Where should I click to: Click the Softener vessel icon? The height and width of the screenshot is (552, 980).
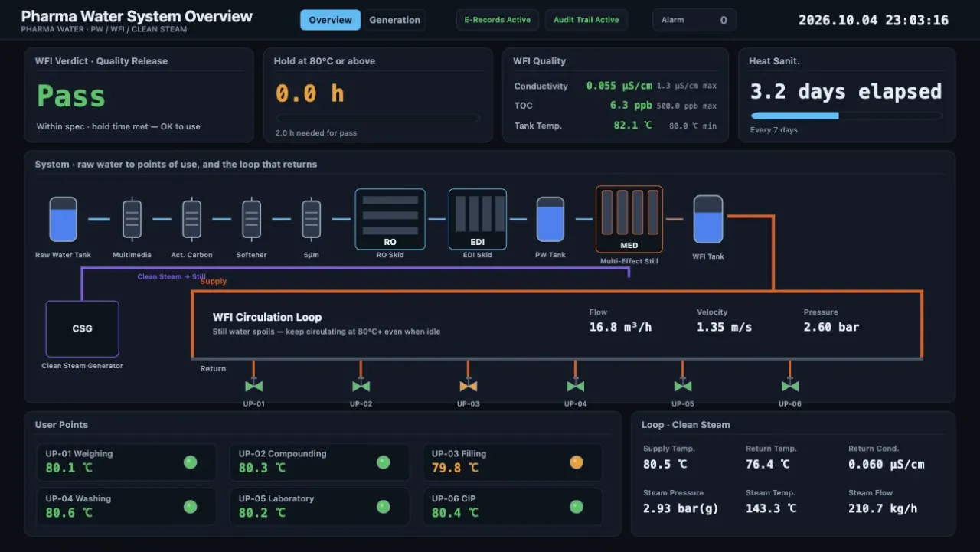coord(251,219)
